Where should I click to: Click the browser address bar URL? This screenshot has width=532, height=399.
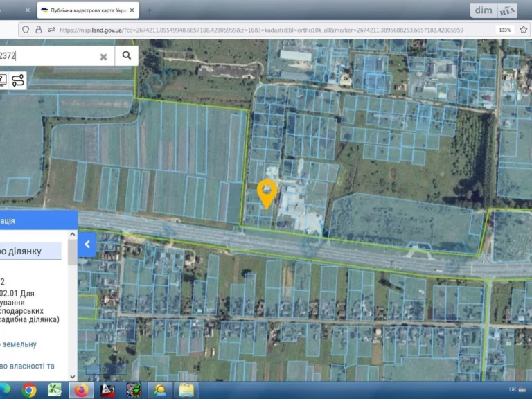[261, 30]
